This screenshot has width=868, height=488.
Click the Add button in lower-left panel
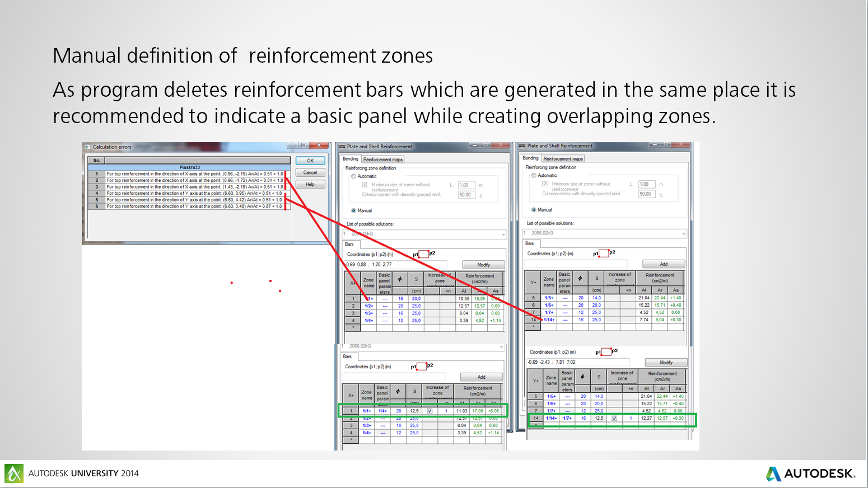click(482, 377)
